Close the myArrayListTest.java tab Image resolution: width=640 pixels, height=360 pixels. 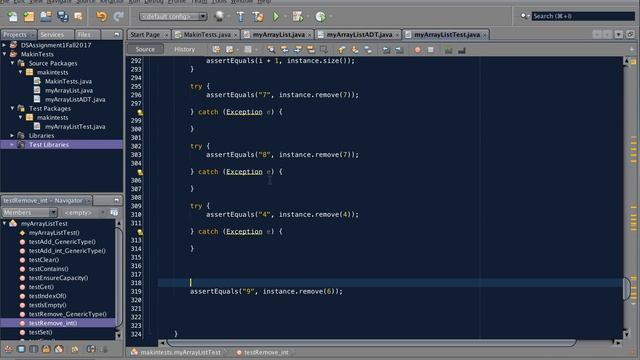pyautogui.click(x=484, y=35)
